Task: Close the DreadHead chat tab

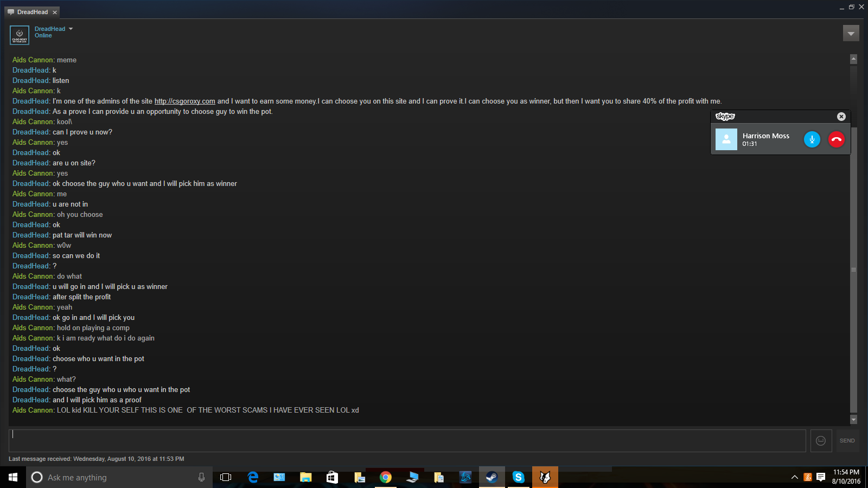Action: click(x=55, y=12)
